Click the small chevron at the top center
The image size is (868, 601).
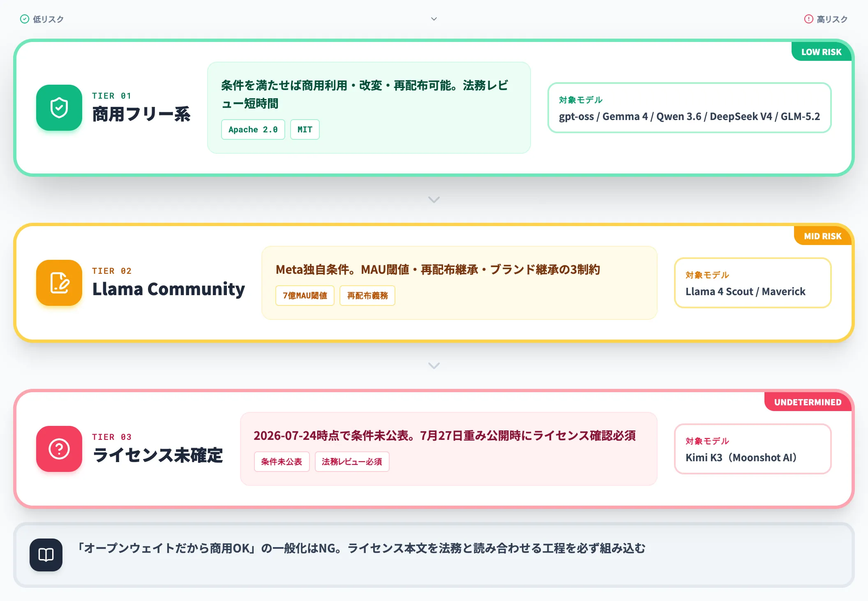click(434, 19)
